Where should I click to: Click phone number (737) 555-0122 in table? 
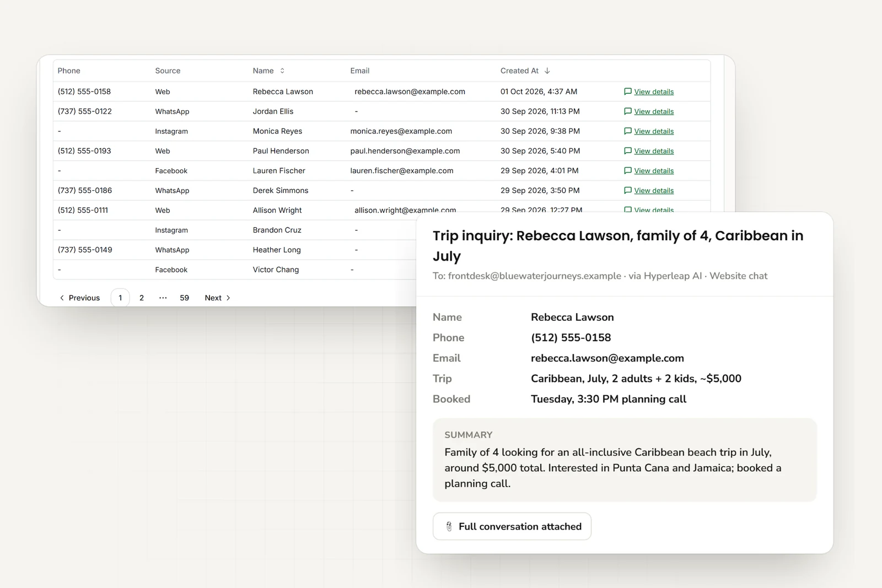pos(85,111)
